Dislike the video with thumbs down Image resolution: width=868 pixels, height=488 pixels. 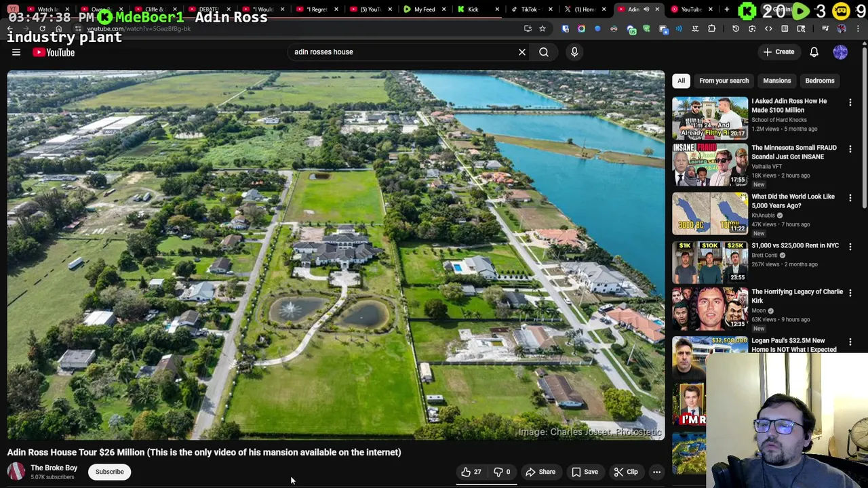502,472
